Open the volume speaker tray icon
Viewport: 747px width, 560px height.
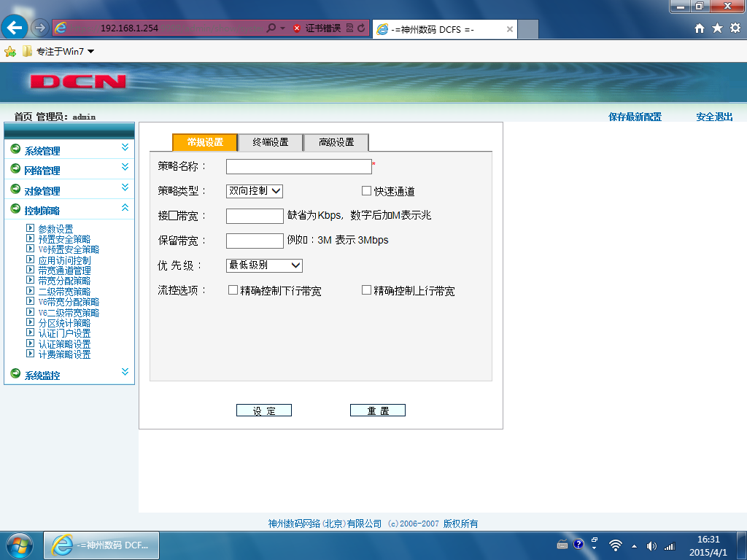click(x=651, y=546)
